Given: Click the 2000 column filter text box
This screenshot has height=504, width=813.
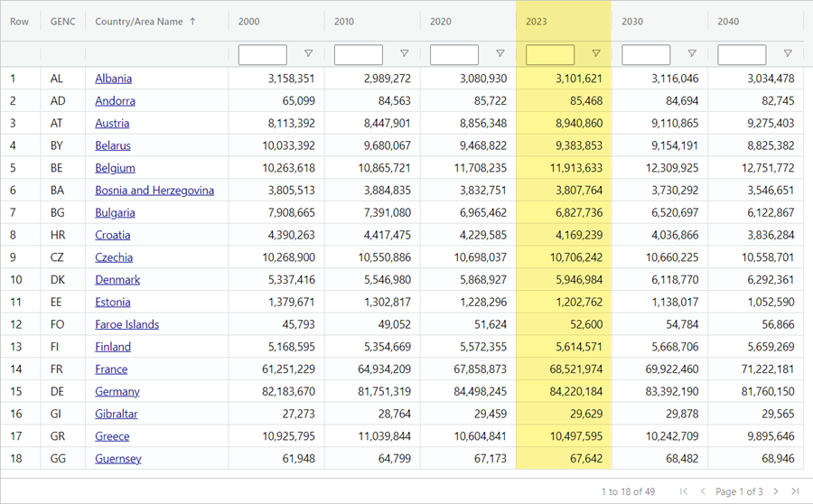Looking at the screenshot, I should pos(262,54).
